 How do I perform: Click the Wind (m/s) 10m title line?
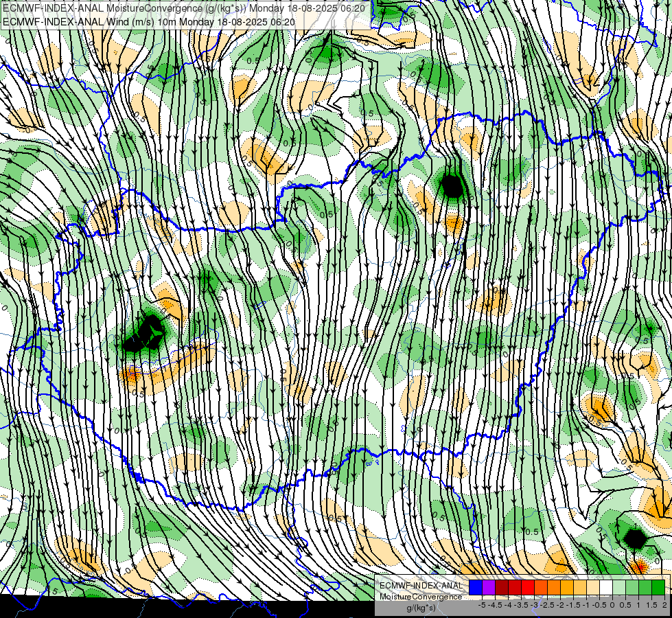pos(149,21)
